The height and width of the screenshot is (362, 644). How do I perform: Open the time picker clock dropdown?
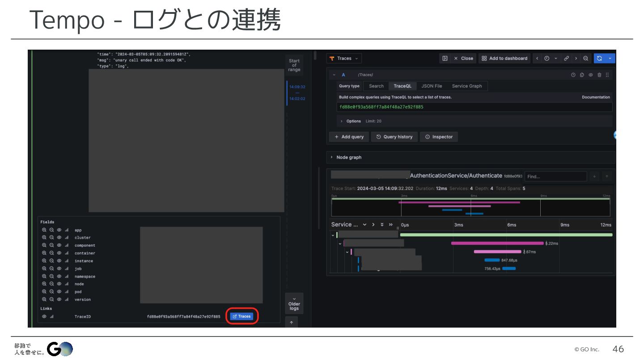point(551,59)
